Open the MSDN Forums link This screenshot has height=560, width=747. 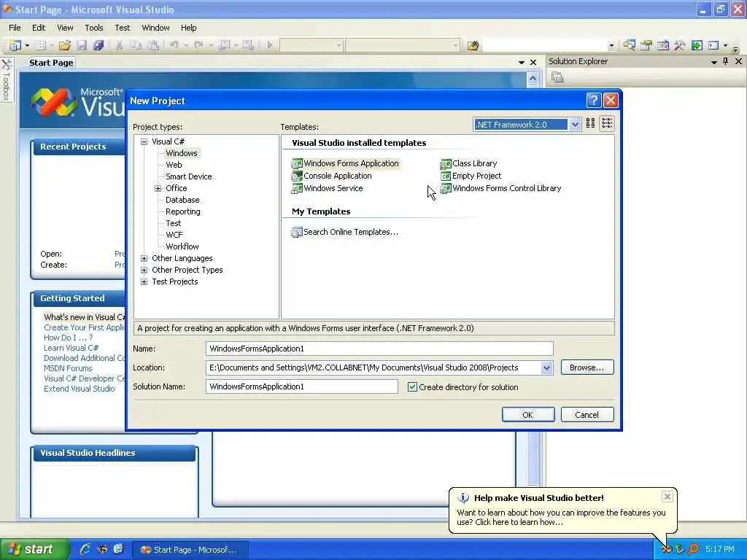tap(68, 368)
